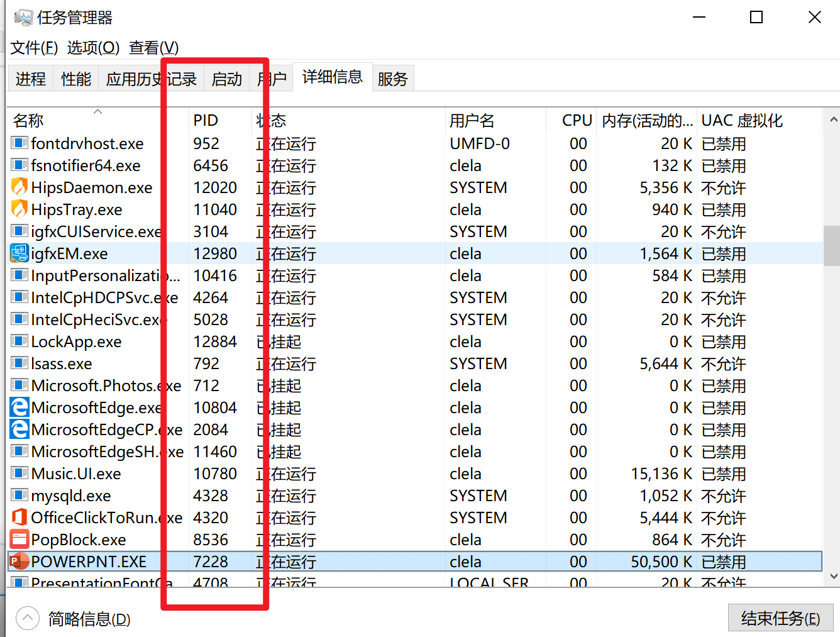Select the 详细信息 tab
The image size is (840, 637).
333,77
